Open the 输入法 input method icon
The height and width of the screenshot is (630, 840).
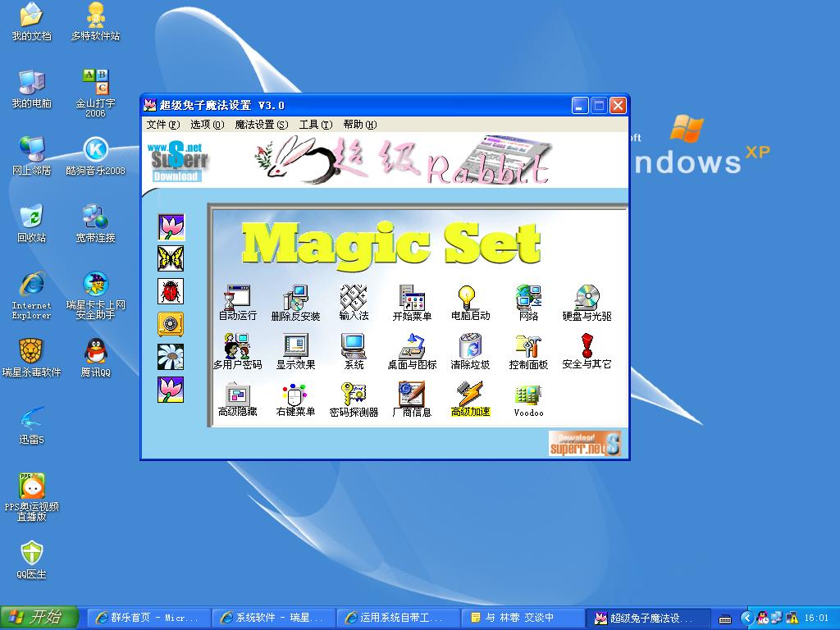coord(354,303)
